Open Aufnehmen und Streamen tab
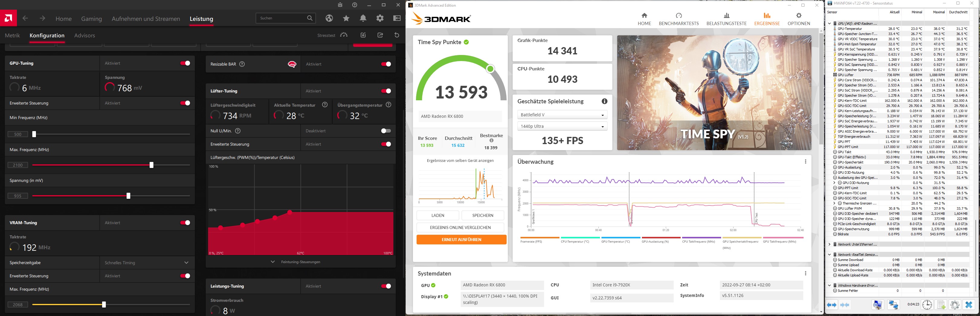Viewport: 980px width, 316px height. coord(146,19)
